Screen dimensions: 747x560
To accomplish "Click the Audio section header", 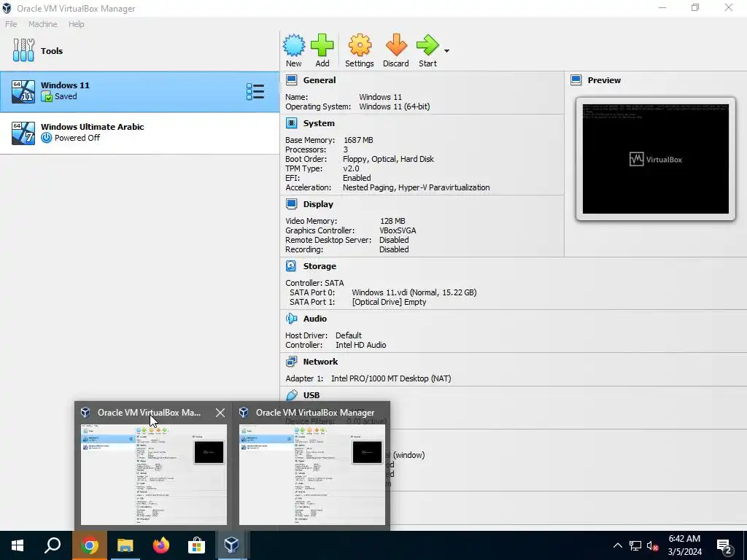I will 315,318.
